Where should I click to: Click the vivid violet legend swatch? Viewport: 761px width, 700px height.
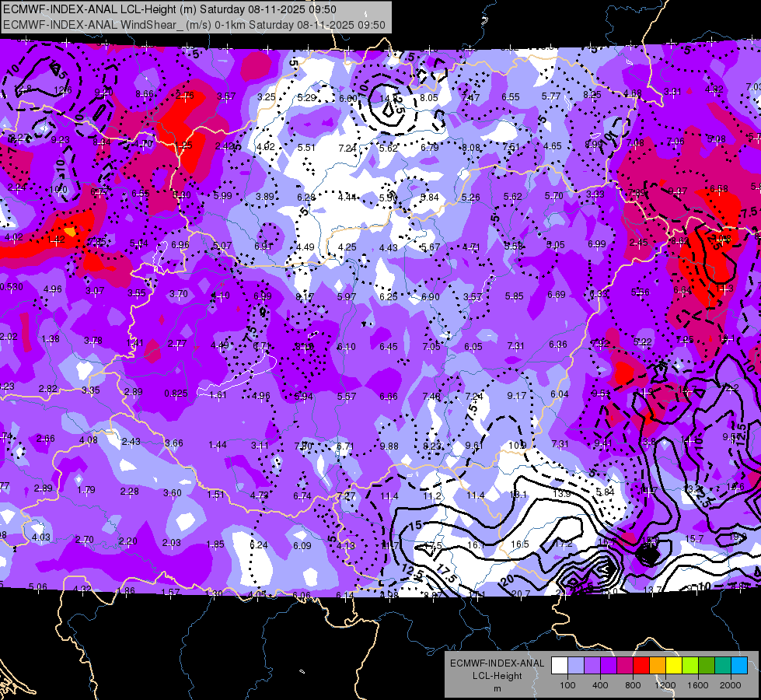click(x=609, y=666)
